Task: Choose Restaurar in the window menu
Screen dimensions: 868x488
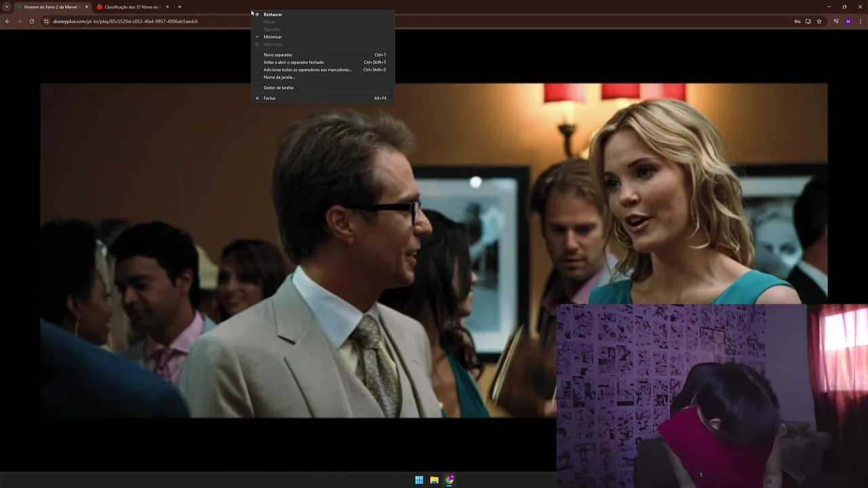Action: point(322,14)
